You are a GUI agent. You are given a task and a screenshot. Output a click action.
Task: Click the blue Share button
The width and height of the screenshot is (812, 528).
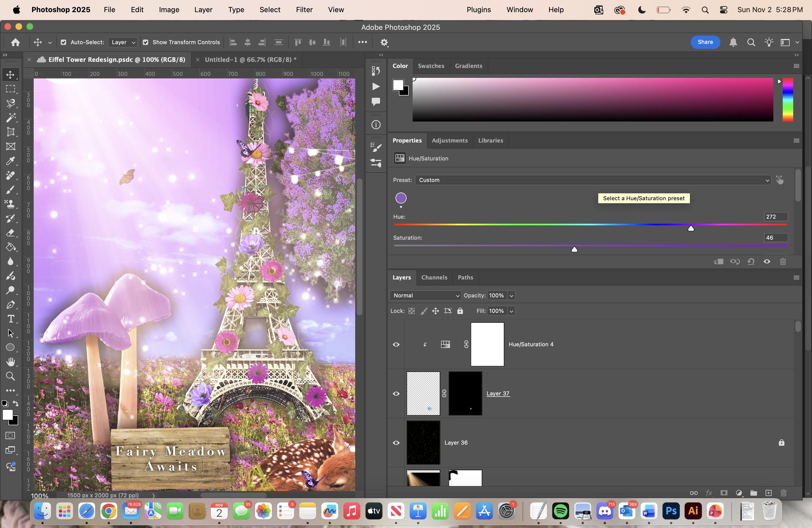(x=705, y=42)
